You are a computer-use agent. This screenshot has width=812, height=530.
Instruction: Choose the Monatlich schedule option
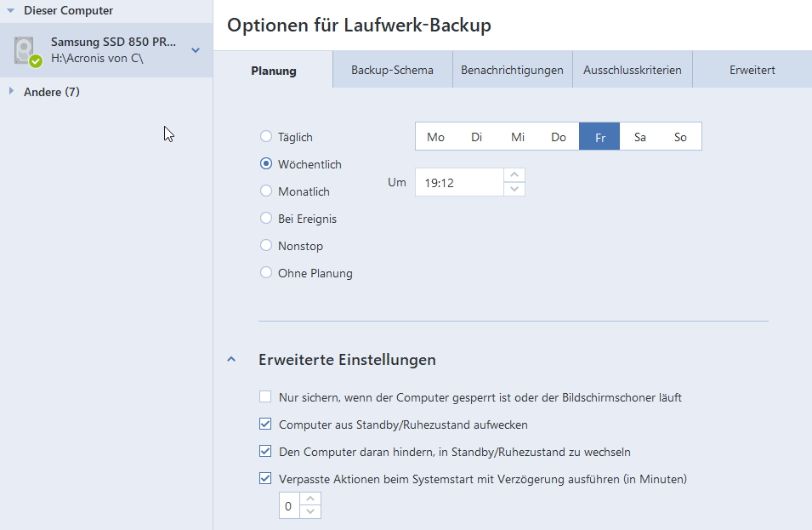tap(266, 191)
